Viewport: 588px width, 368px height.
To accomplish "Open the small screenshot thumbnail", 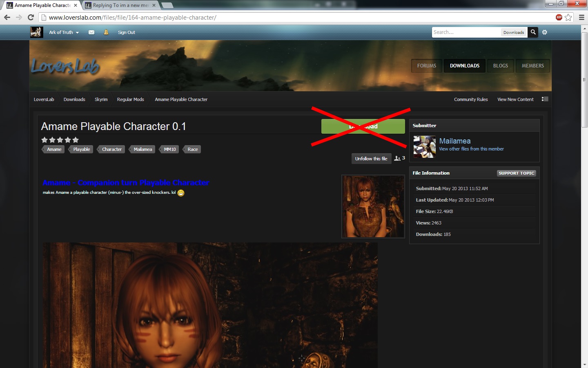I will pos(373,206).
